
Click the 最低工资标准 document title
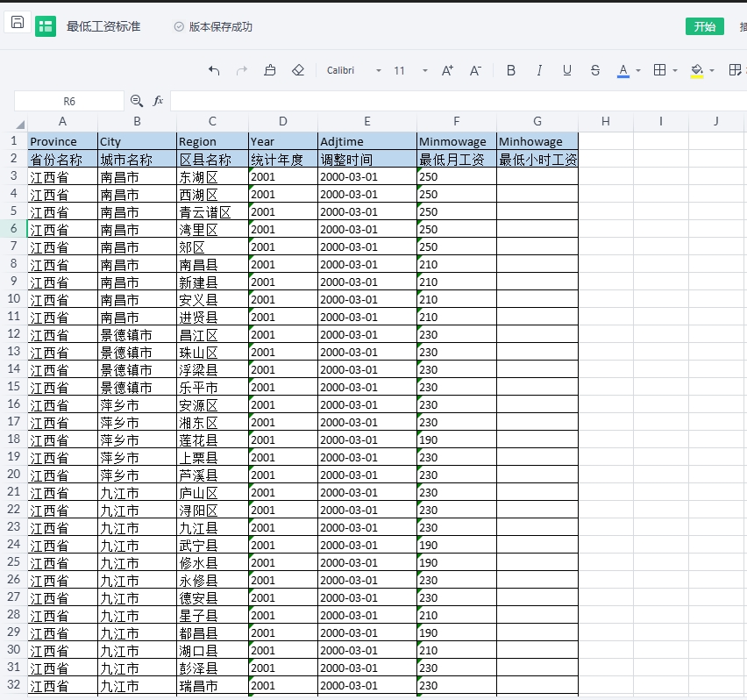[103, 26]
